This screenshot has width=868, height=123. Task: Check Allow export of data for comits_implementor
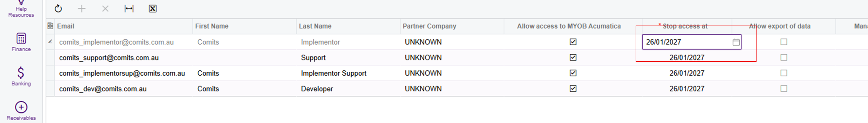coord(784,42)
